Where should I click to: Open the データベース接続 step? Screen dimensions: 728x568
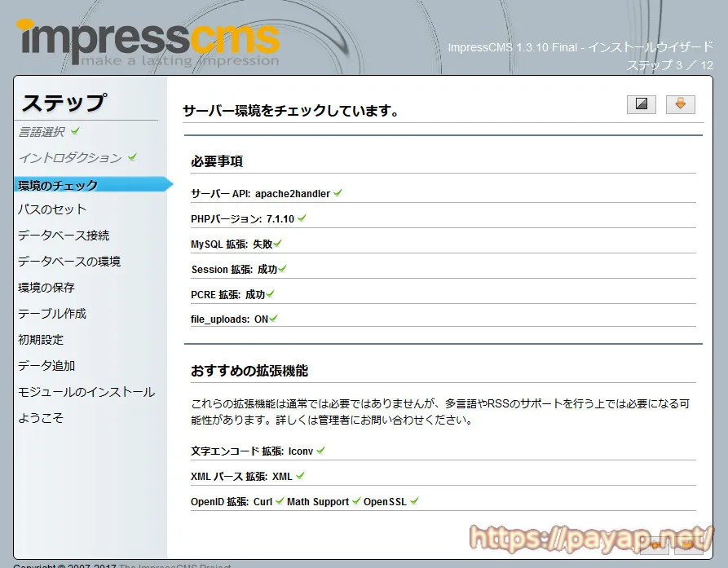coord(64,236)
